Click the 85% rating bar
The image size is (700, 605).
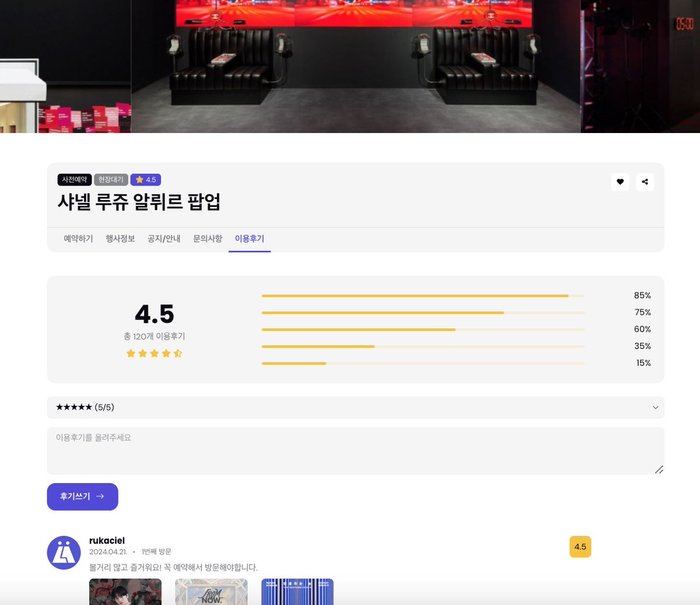coord(423,296)
